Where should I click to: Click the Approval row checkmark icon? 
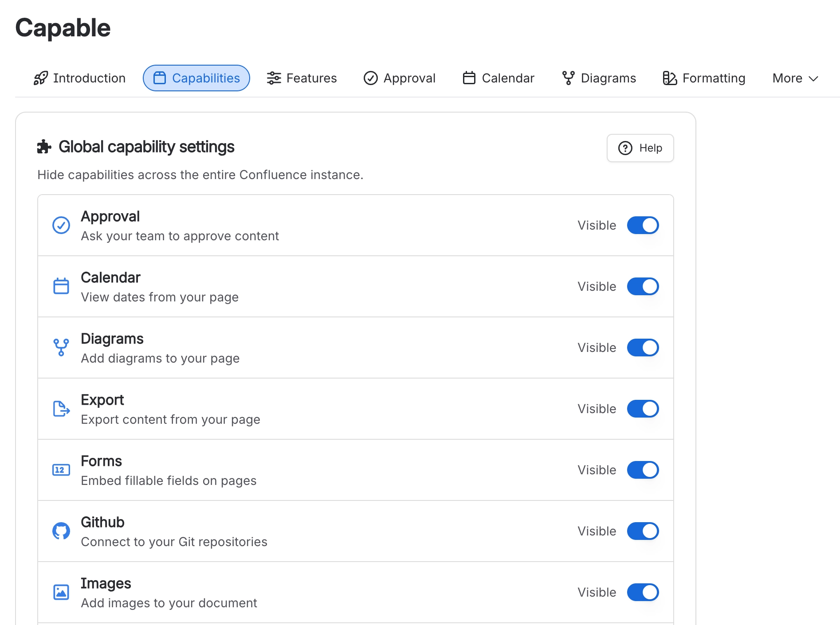(x=61, y=225)
